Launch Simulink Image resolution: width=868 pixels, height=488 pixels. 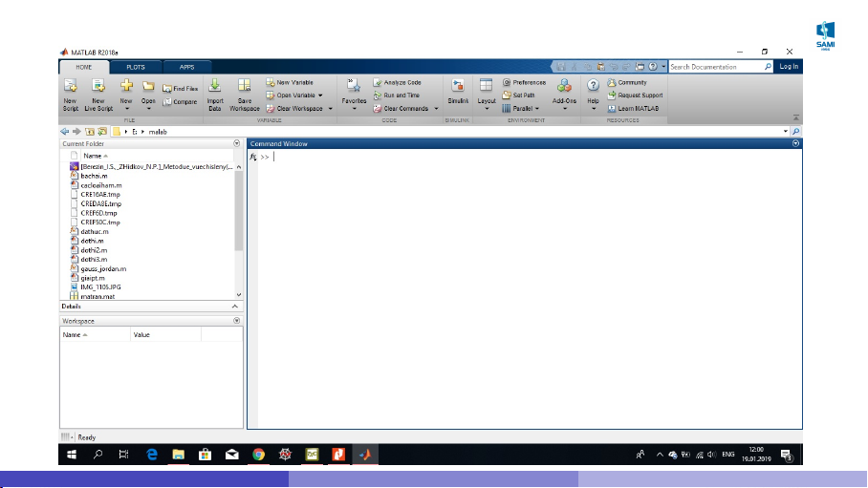tap(458, 92)
